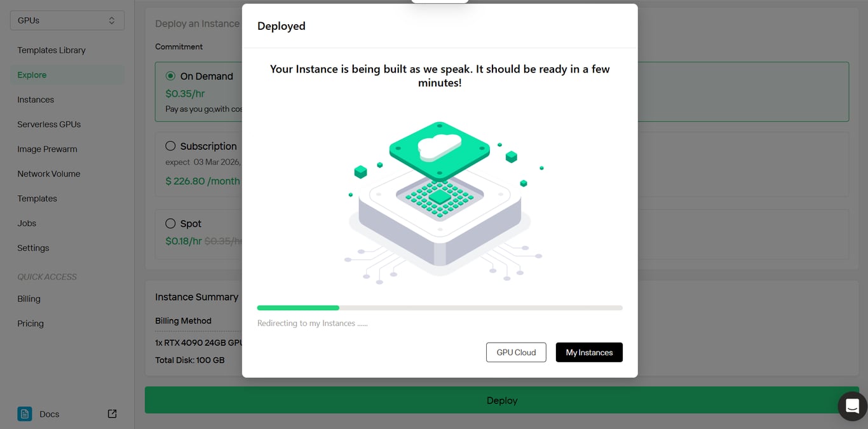Click the My Instances button
This screenshot has width=868, height=429.
589,352
